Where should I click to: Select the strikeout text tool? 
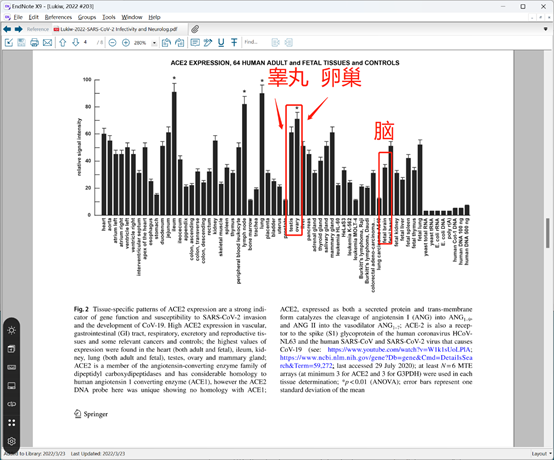[234, 43]
